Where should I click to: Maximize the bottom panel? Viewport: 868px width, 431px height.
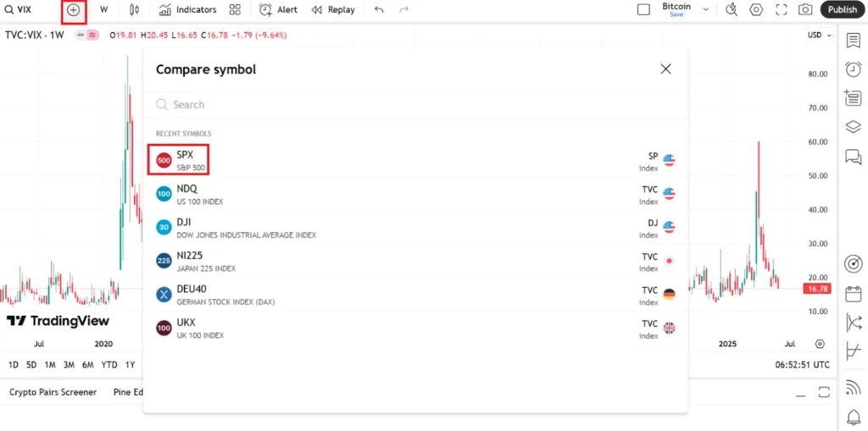point(824,392)
